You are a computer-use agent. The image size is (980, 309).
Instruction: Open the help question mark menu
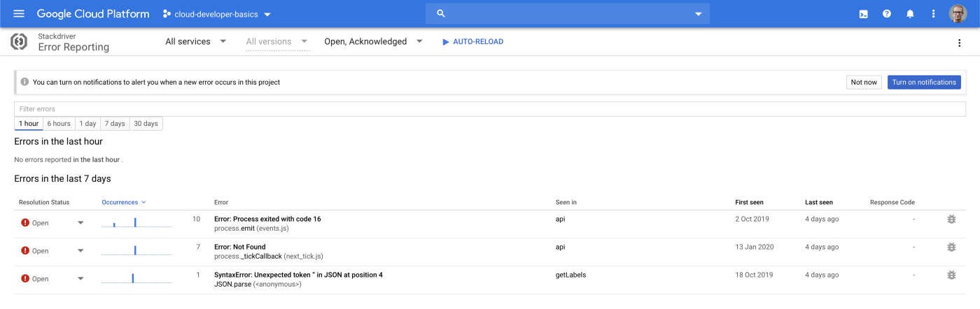click(x=887, y=14)
